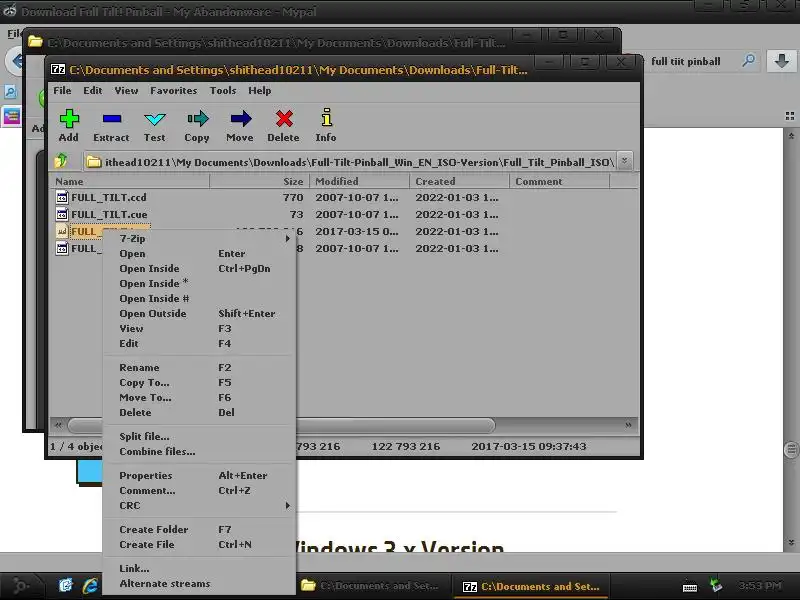Click the Extract toolbar icon
This screenshot has width=800, height=600.
111,119
